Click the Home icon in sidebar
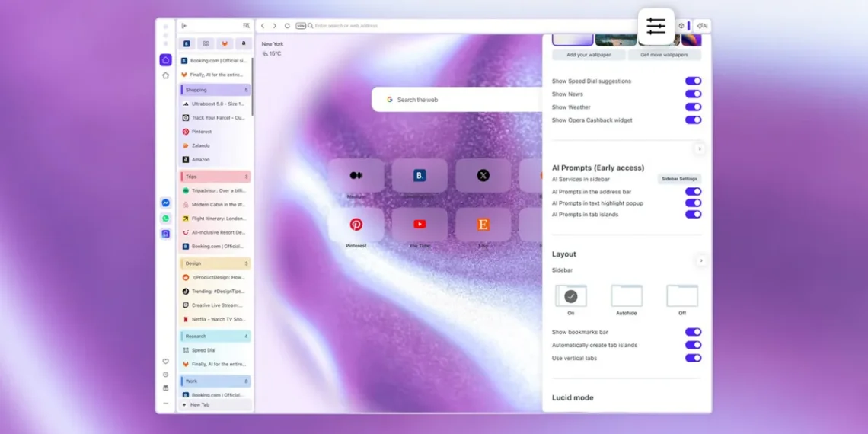 tap(165, 60)
